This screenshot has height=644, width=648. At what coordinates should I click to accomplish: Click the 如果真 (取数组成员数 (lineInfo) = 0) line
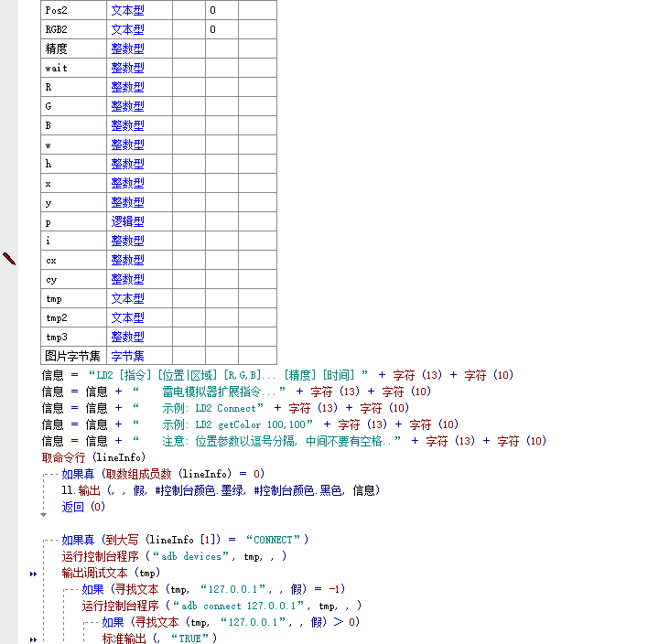tap(163, 474)
